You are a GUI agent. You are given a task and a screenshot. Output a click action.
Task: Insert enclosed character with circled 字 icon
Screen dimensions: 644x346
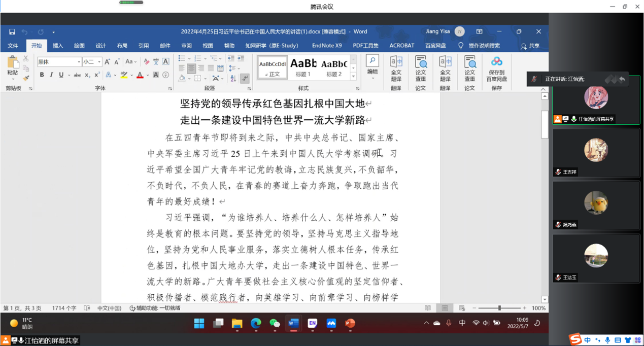point(165,75)
